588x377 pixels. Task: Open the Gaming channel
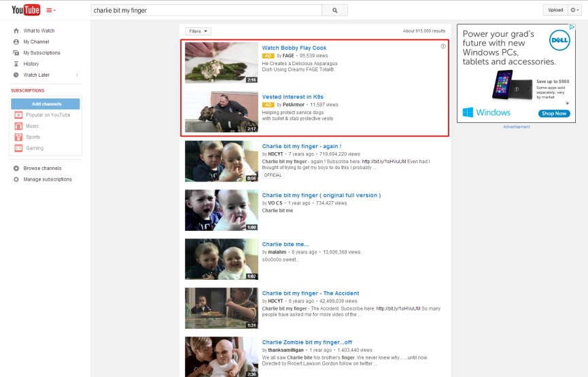[x=35, y=148]
